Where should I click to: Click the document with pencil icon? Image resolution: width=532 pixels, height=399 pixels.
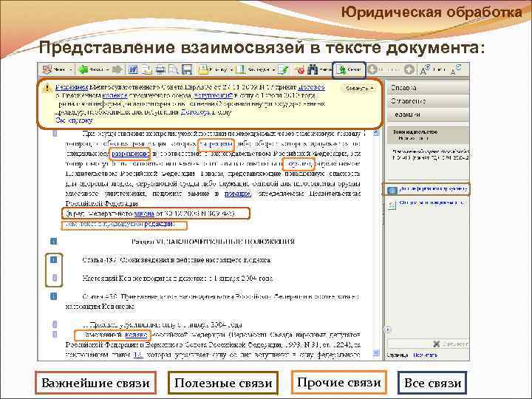coord(283,69)
